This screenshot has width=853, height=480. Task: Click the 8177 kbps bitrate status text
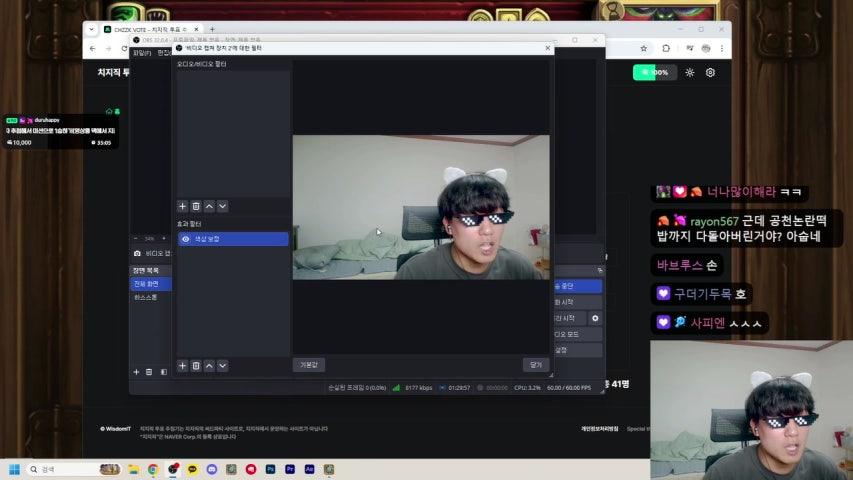(418, 388)
